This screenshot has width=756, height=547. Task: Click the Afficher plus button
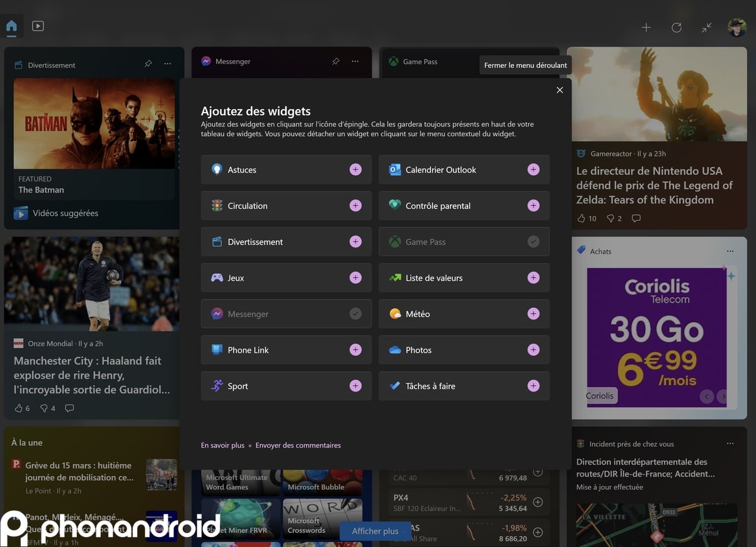(375, 531)
